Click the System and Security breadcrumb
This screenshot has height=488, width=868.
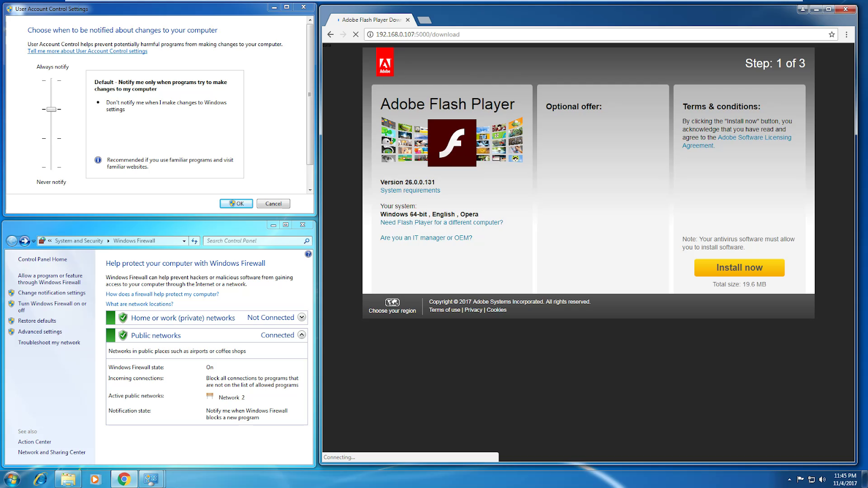coord(79,241)
